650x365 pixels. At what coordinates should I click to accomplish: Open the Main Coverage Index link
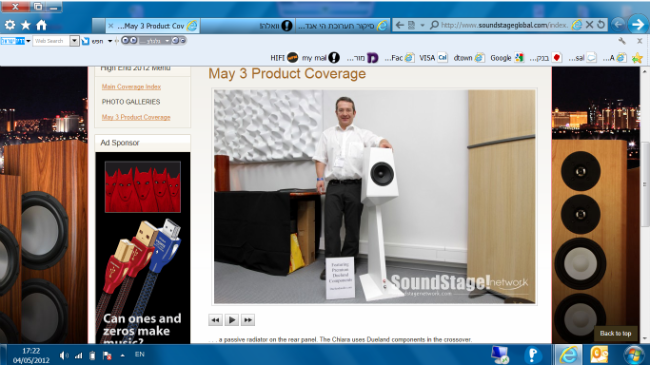tap(131, 87)
